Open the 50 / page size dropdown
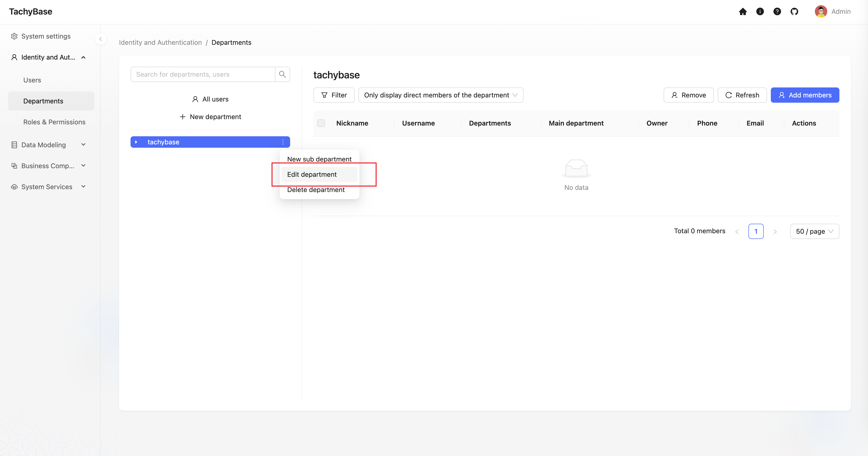This screenshot has width=868, height=456. click(x=814, y=231)
